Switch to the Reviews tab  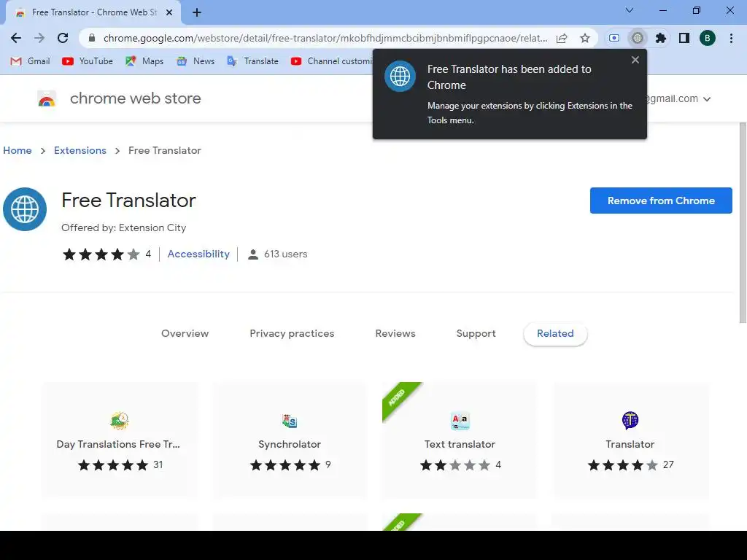coord(395,333)
